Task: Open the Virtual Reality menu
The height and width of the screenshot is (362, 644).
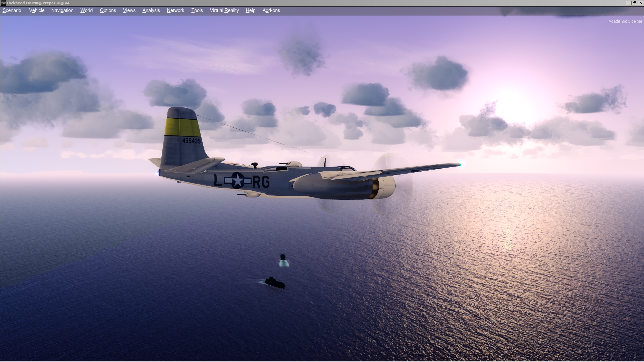Action: (x=224, y=10)
